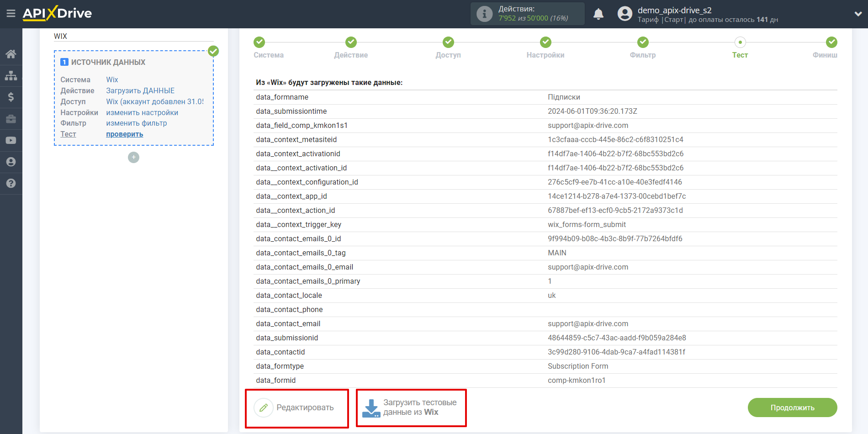The width and height of the screenshot is (868, 434).
Task: Open the help question mark icon
Action: (x=11, y=183)
